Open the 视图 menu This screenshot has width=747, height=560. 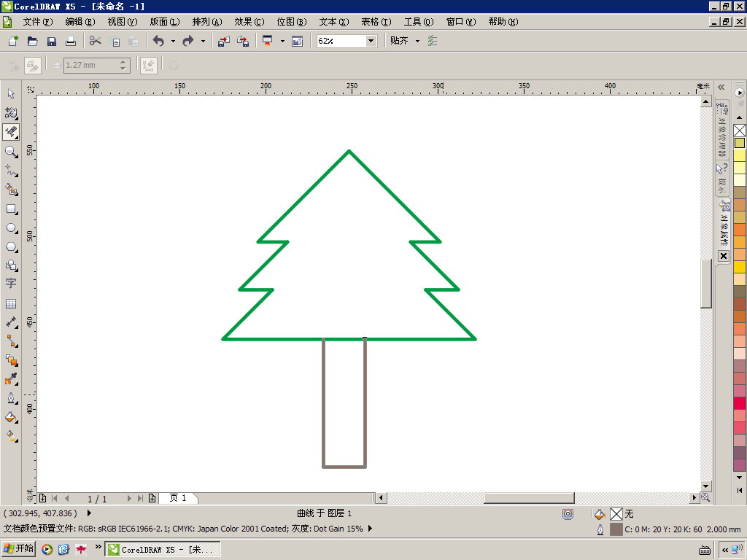[123, 22]
